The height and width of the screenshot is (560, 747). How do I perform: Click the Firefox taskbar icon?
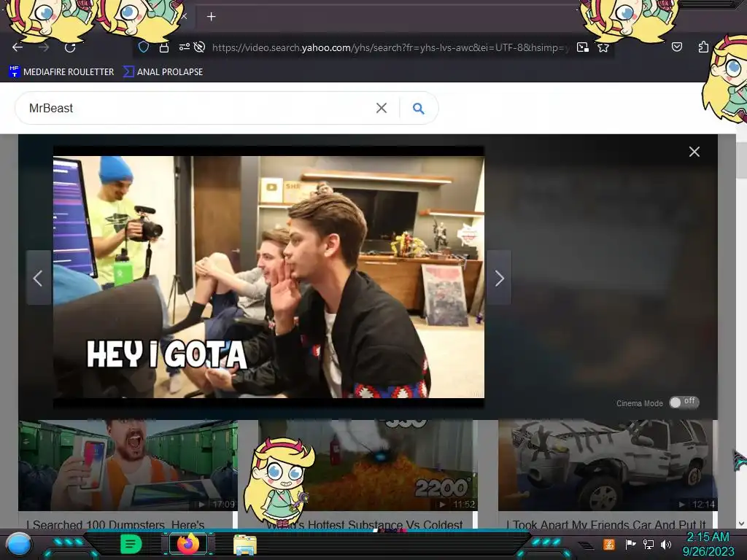tap(188, 544)
